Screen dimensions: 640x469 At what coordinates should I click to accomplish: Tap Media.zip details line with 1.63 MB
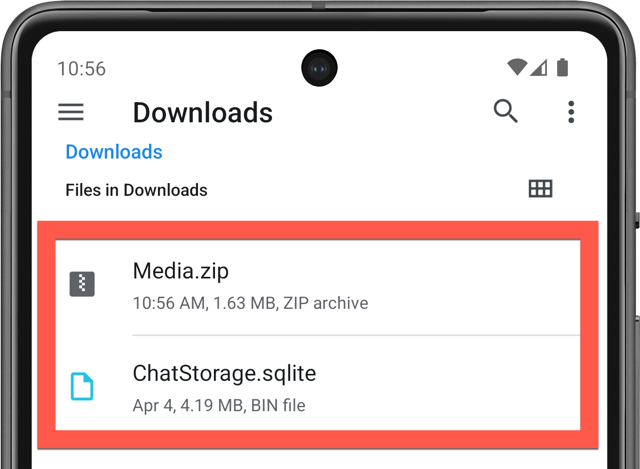[x=250, y=303]
